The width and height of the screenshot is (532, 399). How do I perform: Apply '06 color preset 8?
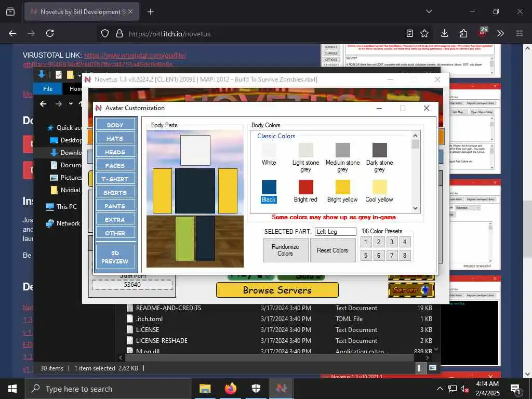click(x=404, y=255)
